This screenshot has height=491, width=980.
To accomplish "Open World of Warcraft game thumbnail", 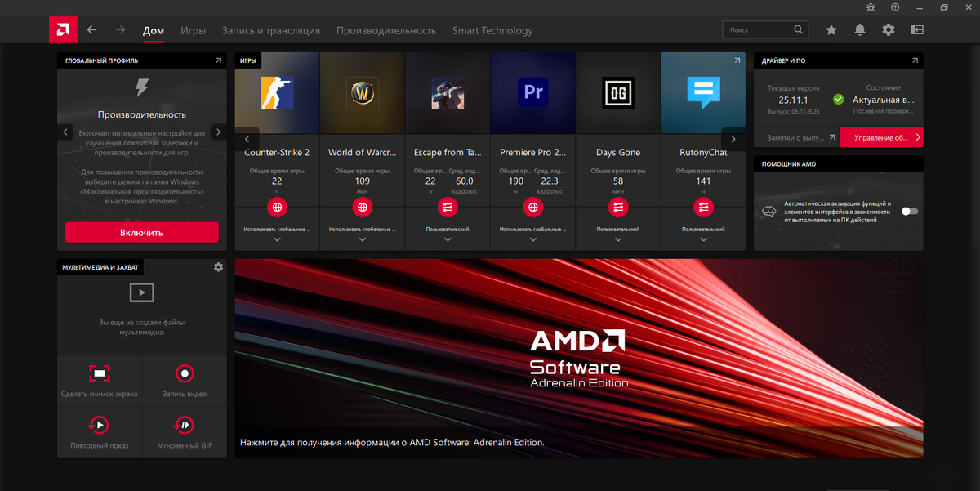I will coord(363,93).
